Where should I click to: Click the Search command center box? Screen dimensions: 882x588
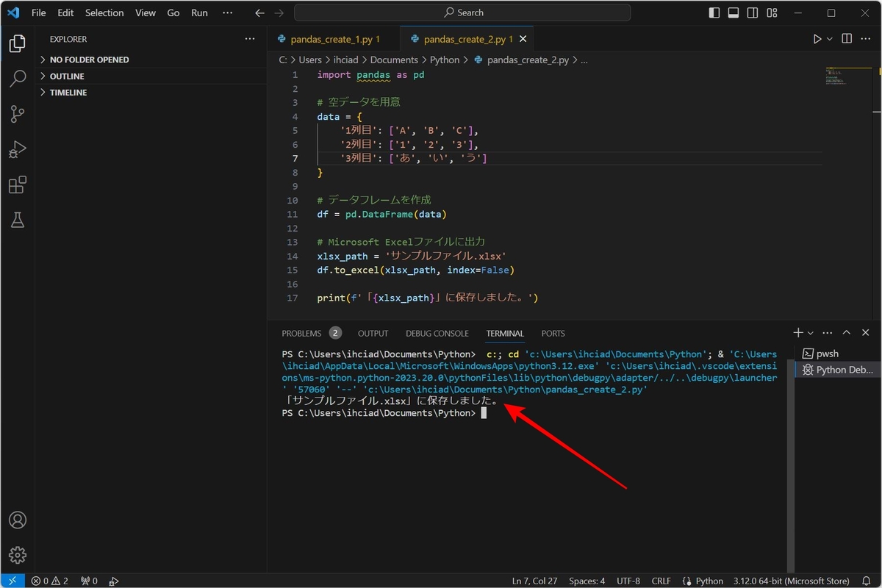tap(462, 12)
